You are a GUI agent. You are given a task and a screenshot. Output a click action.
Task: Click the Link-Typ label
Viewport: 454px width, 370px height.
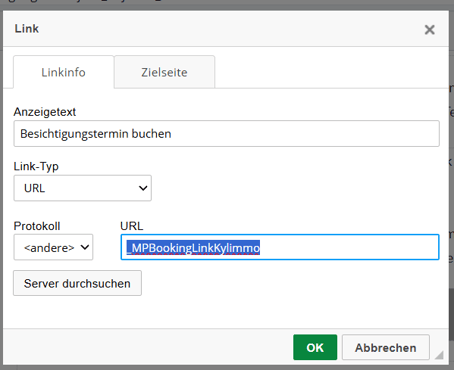coord(36,166)
